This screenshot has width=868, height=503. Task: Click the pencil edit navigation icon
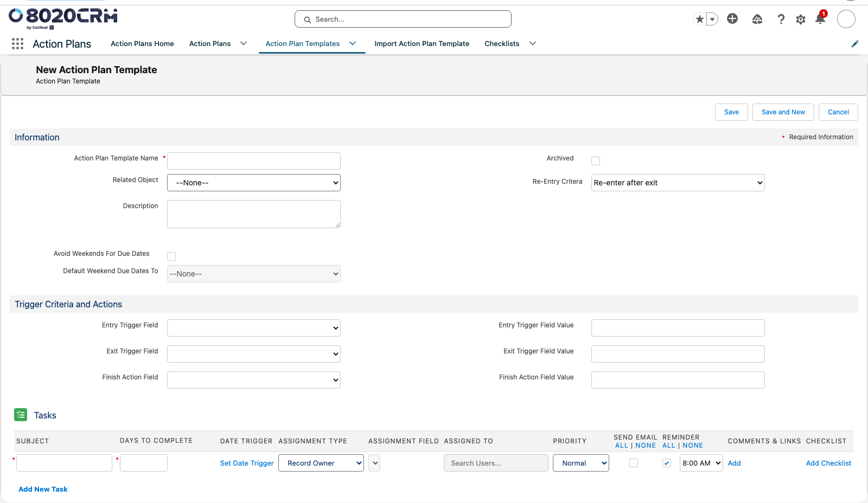(x=855, y=44)
